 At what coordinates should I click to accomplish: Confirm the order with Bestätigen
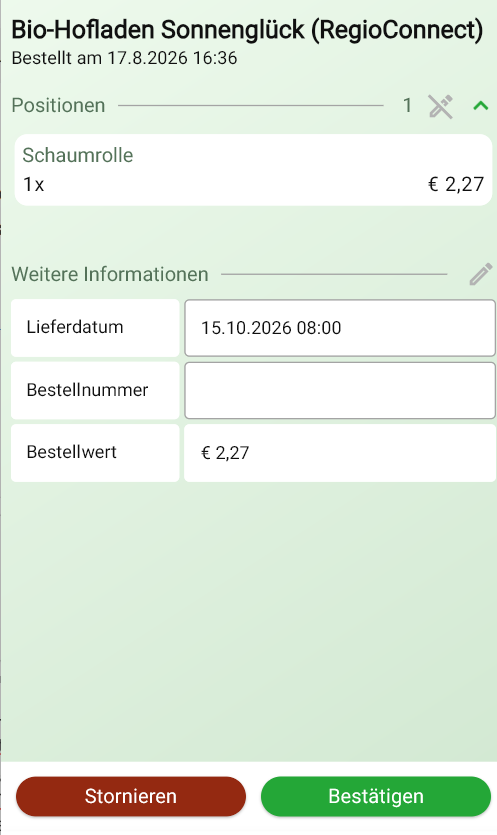click(376, 797)
